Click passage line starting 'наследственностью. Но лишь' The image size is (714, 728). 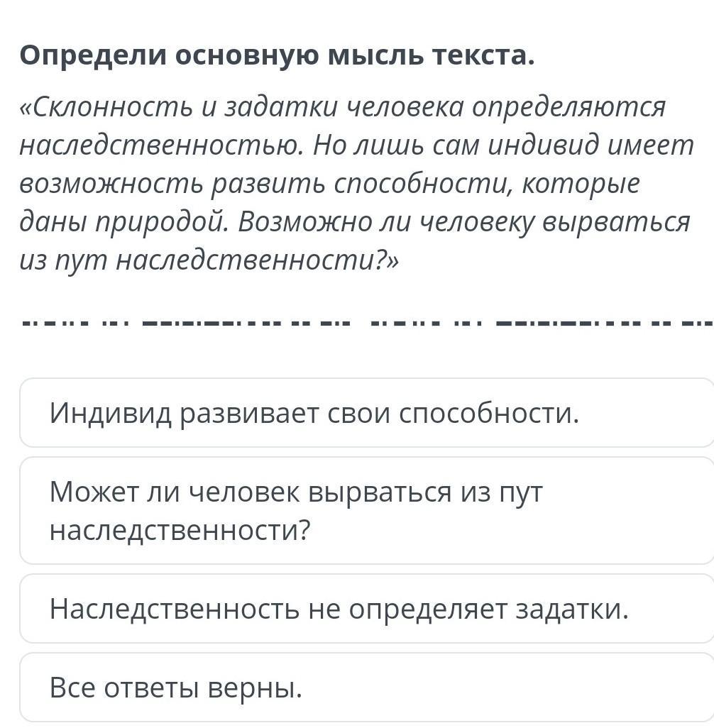pyautogui.click(x=356, y=145)
